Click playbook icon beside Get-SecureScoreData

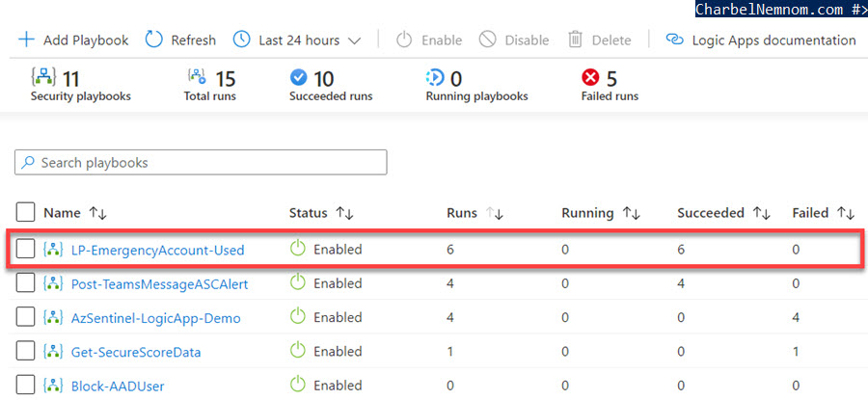coord(53,352)
